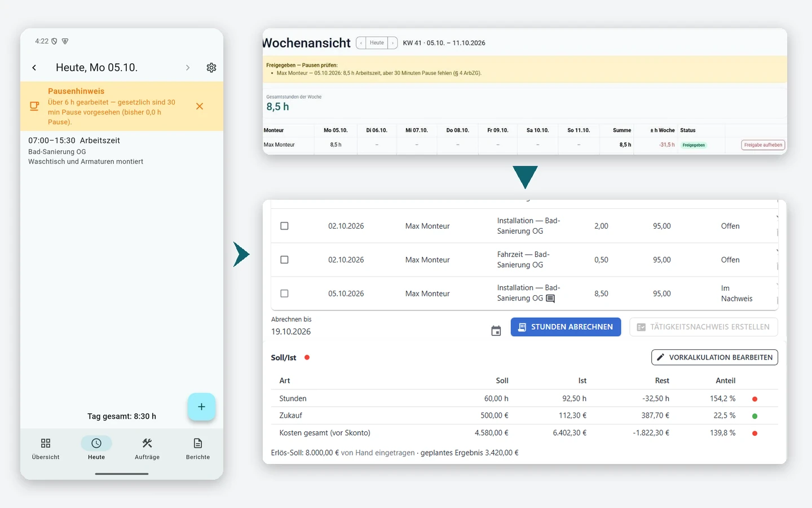Go to the previous week in Wochenansicht
Screen dimensions: 812x508
click(x=361, y=43)
